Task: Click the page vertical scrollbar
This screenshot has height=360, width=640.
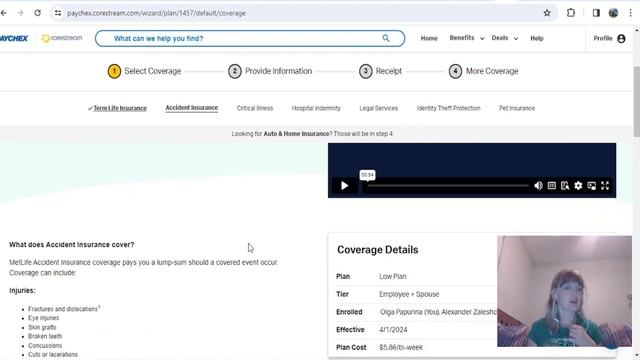Action: [x=636, y=102]
